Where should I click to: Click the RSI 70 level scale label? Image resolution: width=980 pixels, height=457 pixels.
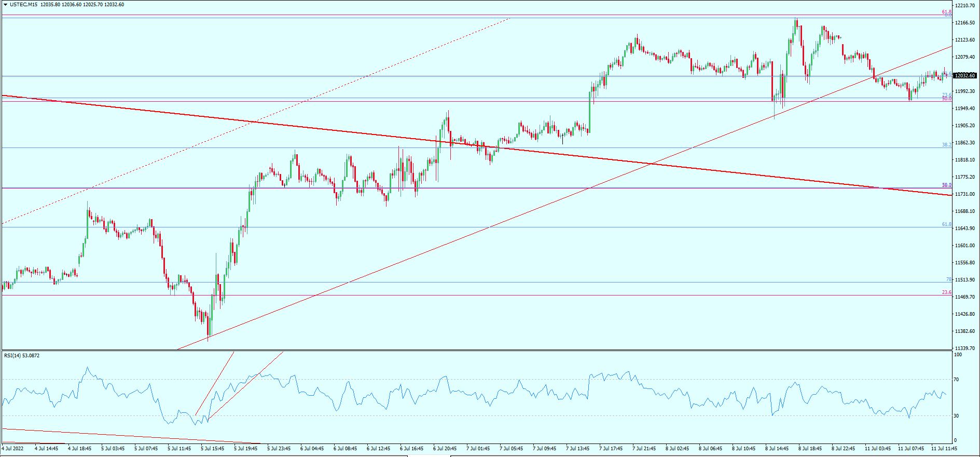pos(957,380)
